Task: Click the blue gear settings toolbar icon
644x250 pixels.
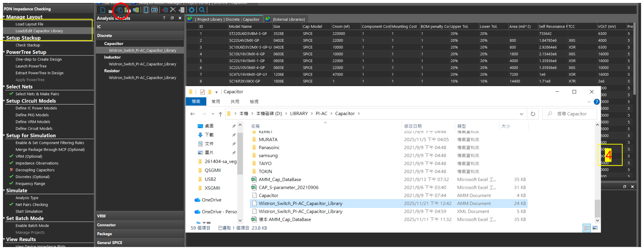Action: tap(192, 10)
